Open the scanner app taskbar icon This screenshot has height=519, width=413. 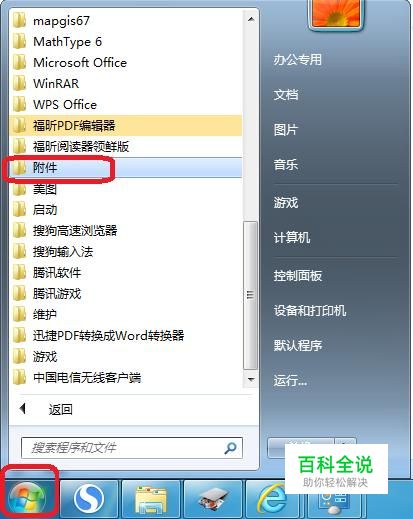click(213, 499)
